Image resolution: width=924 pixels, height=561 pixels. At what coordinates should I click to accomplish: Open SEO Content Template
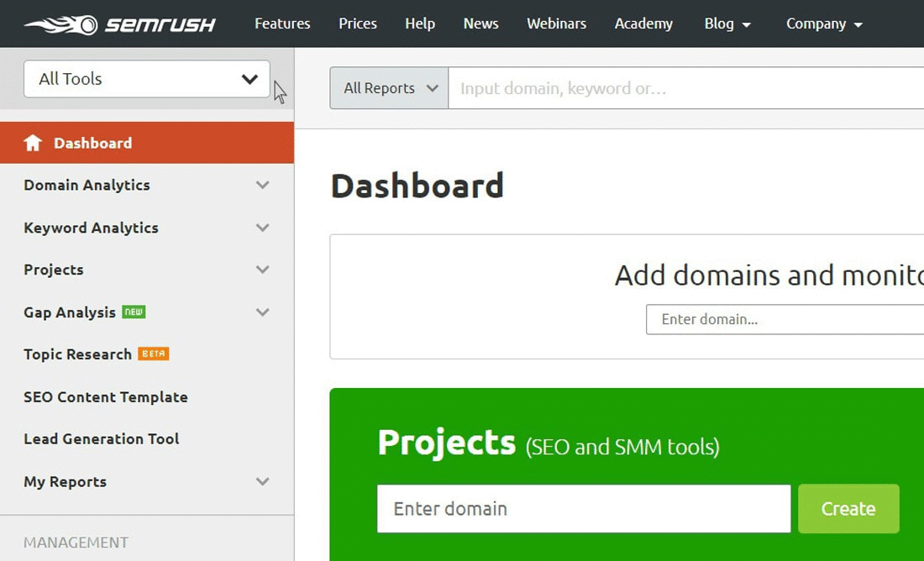[x=106, y=397]
